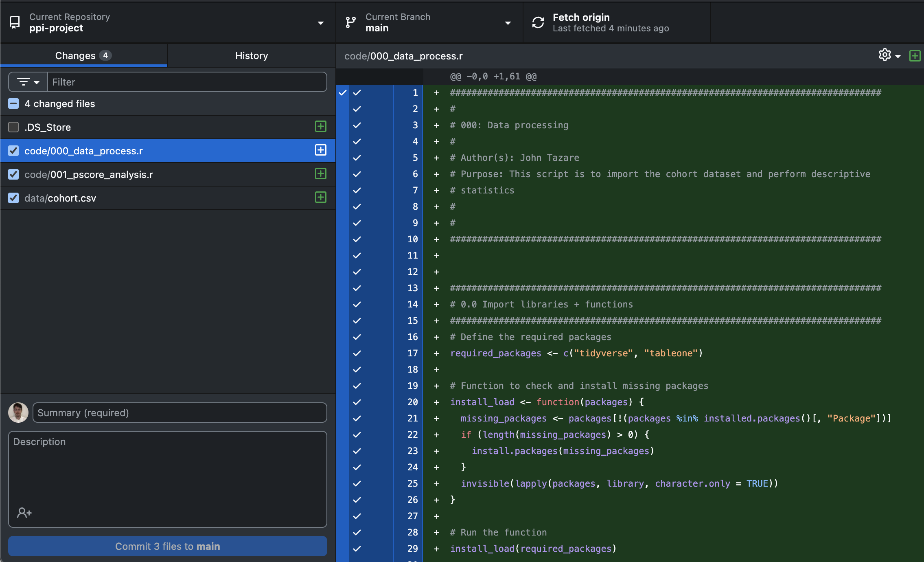
Task: Click the added-file icon beside 001_pscore_analysis.r
Action: [x=321, y=174]
